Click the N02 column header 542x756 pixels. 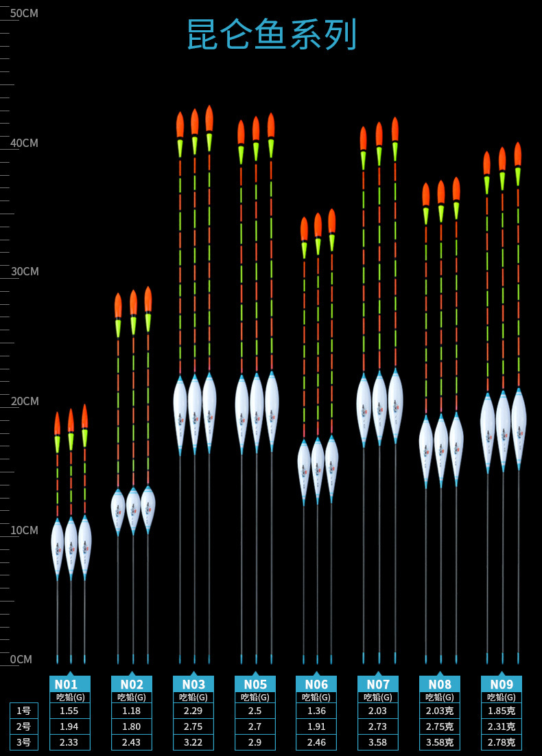pos(132,684)
